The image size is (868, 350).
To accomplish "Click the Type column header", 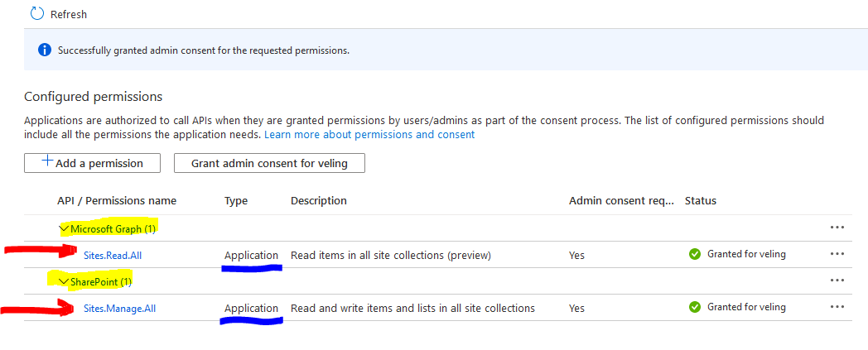I will [236, 200].
